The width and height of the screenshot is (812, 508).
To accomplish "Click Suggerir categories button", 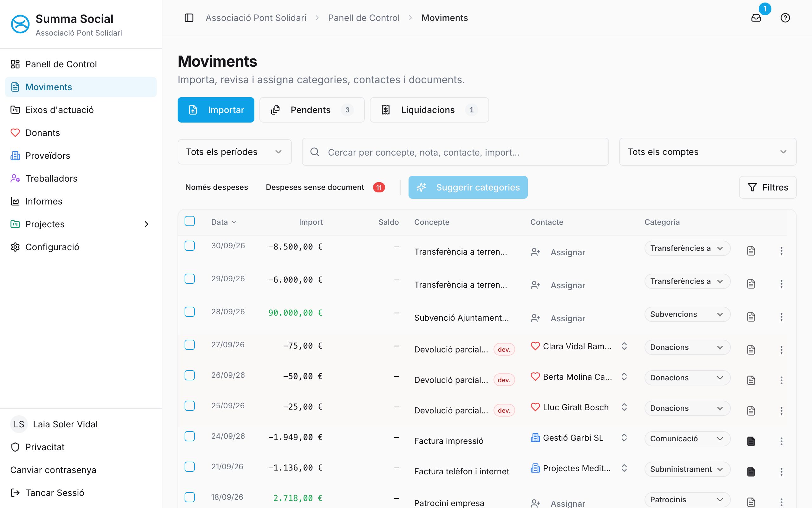I will tap(468, 187).
